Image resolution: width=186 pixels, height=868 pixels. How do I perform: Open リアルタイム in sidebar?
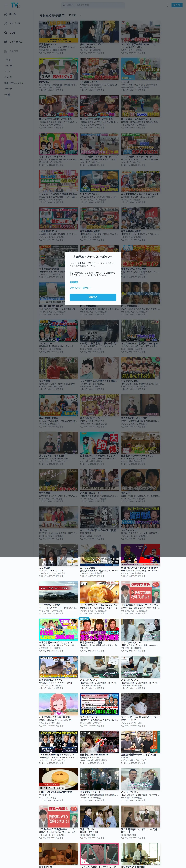pyautogui.click(x=16, y=42)
